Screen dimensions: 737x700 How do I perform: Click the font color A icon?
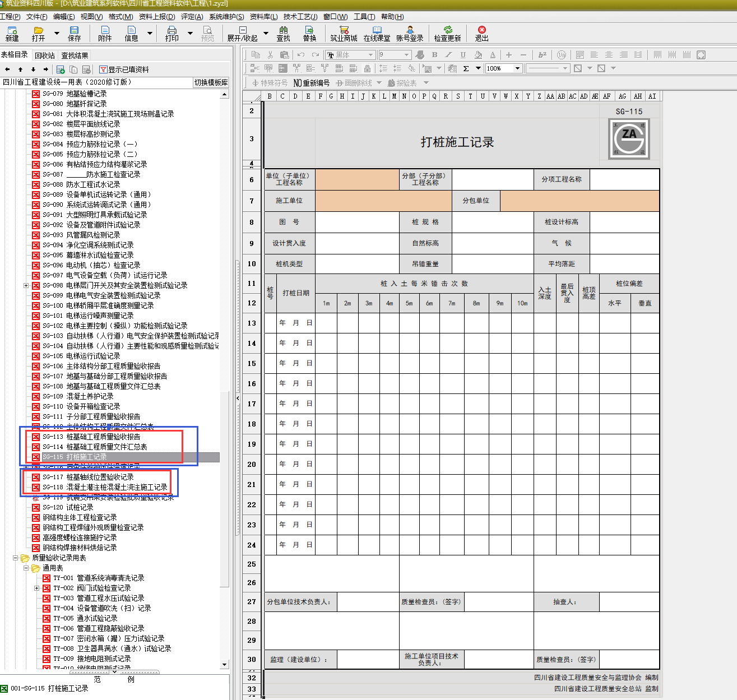pyautogui.click(x=493, y=54)
